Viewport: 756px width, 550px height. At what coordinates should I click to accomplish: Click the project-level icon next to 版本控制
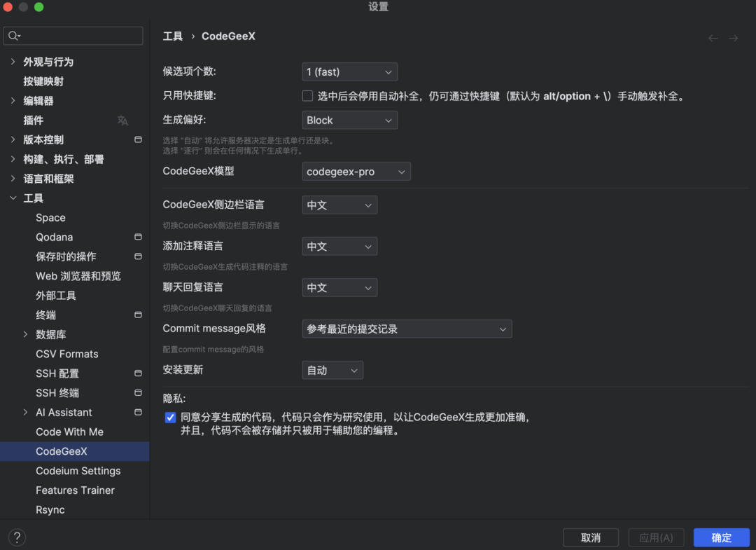pos(138,140)
